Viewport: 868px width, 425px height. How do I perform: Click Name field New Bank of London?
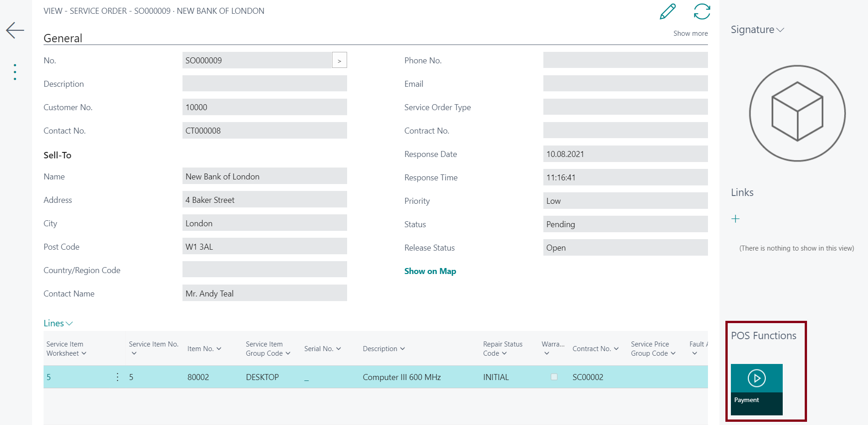pyautogui.click(x=265, y=176)
